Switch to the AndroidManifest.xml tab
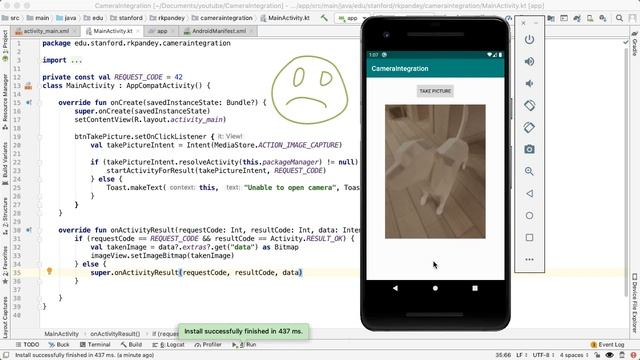 pos(219,31)
